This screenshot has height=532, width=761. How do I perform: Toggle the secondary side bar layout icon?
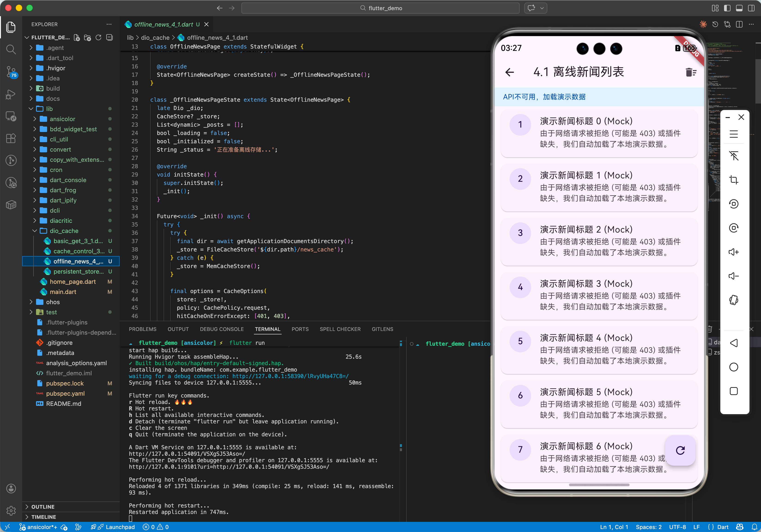751,8
